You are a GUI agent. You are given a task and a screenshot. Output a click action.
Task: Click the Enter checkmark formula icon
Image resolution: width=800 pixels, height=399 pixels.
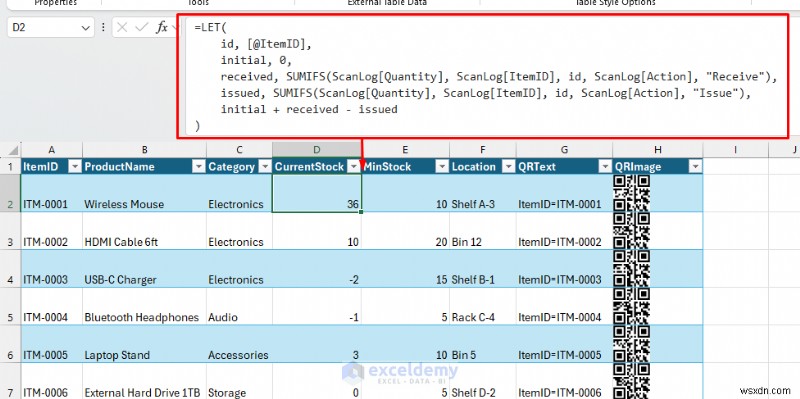pos(141,28)
